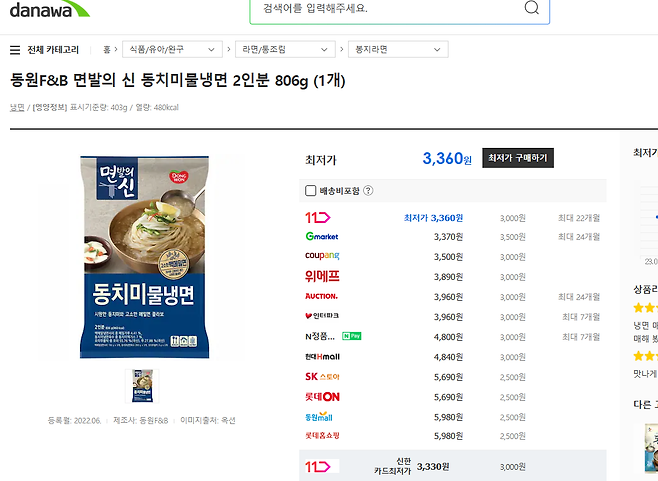Screen dimensions: 658x481
Task: Click the search magnifier icon
Action: 532,7
